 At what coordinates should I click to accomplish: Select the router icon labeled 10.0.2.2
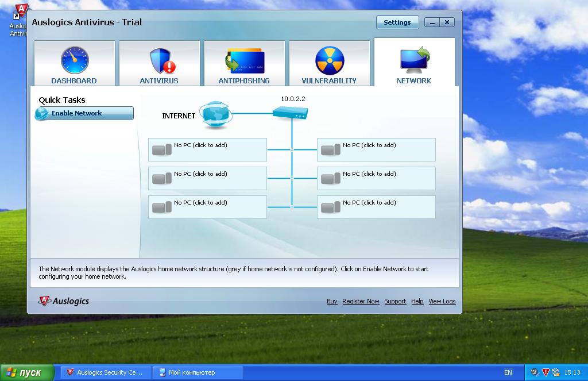291,113
